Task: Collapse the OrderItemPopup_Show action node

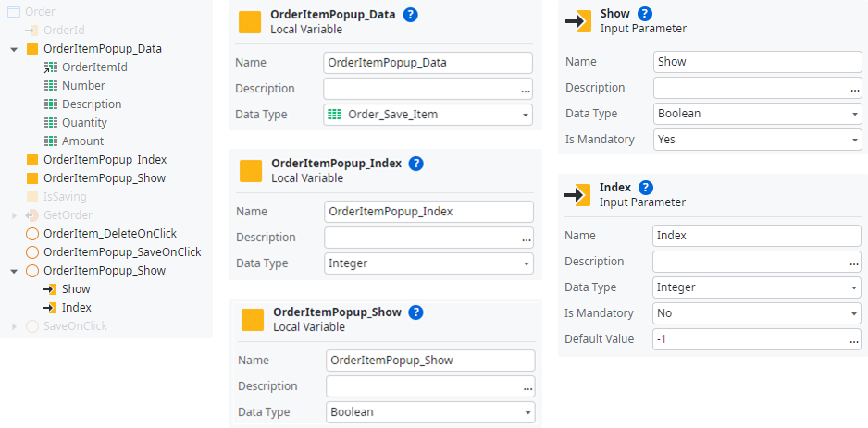Action: 14,271
